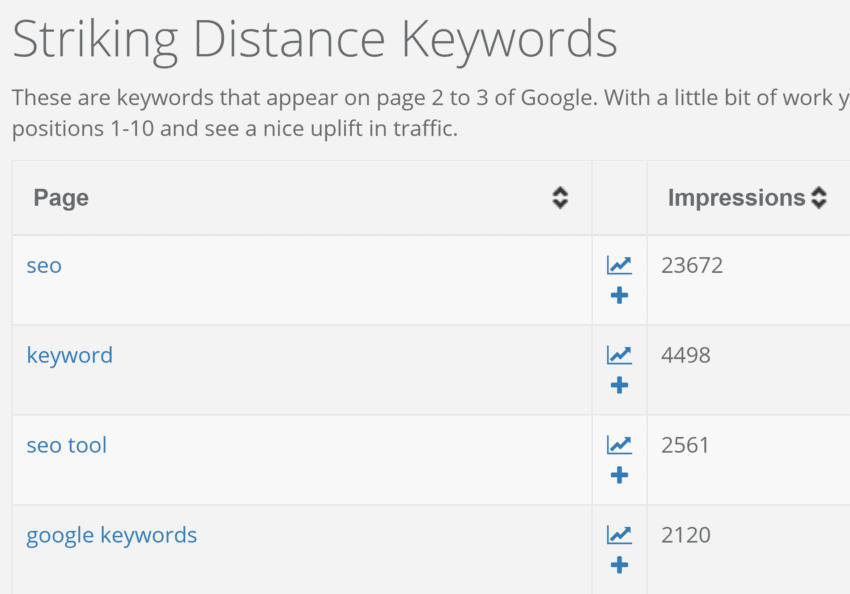Viewport: 850px width, 594px height.
Task: Open the google keywords link
Action: point(112,535)
